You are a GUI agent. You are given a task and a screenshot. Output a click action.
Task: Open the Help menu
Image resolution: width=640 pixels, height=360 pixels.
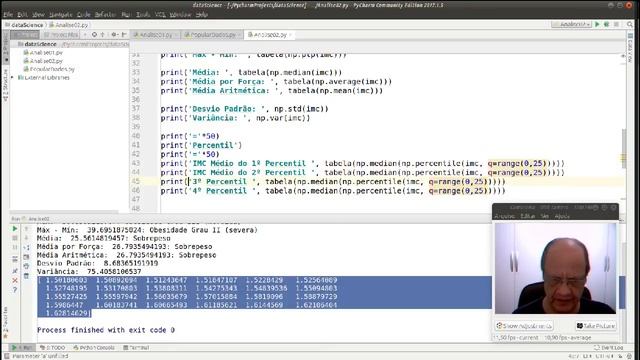[202, 14]
